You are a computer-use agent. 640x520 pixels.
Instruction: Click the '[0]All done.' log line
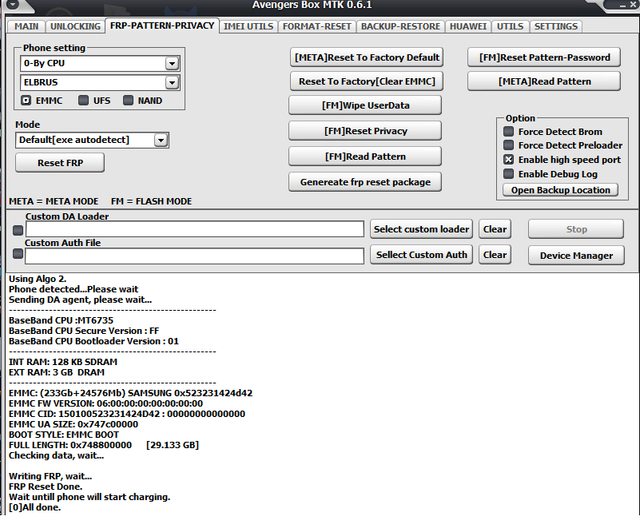(35, 507)
